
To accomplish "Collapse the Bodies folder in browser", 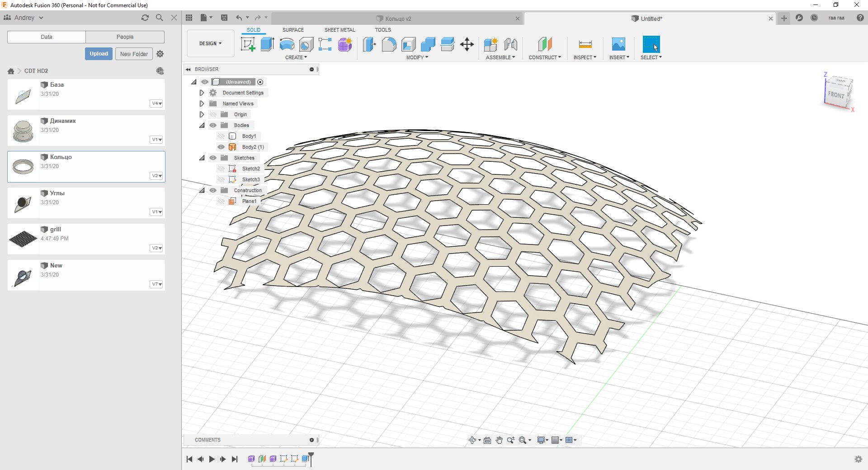I will 202,125.
